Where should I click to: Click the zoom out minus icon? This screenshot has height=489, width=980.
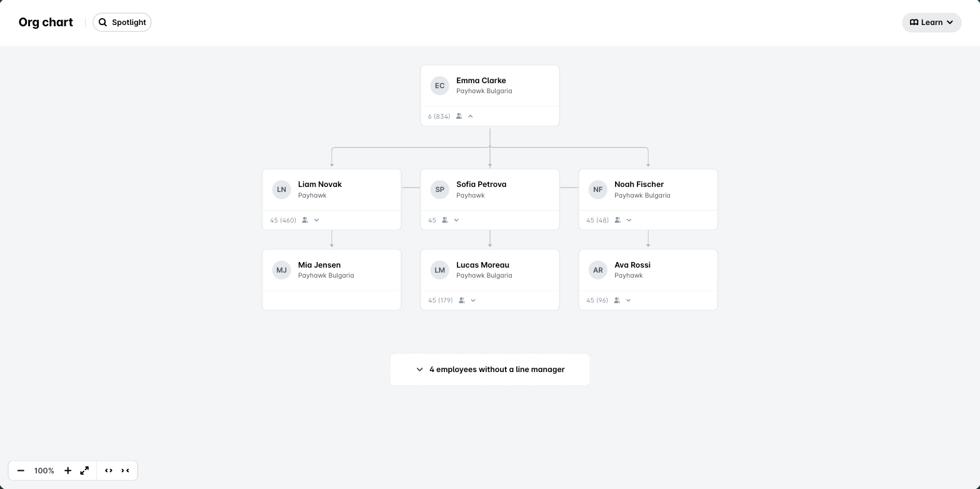[21, 470]
